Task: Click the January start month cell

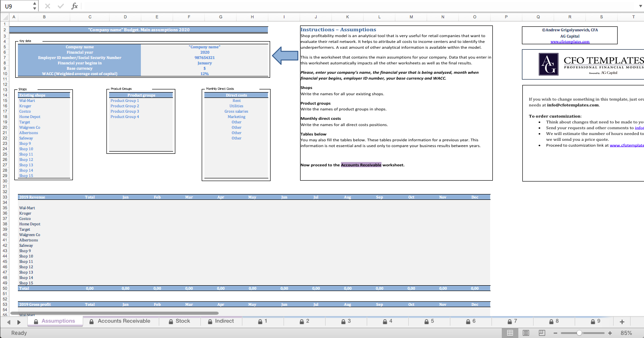Action: pyautogui.click(x=204, y=63)
